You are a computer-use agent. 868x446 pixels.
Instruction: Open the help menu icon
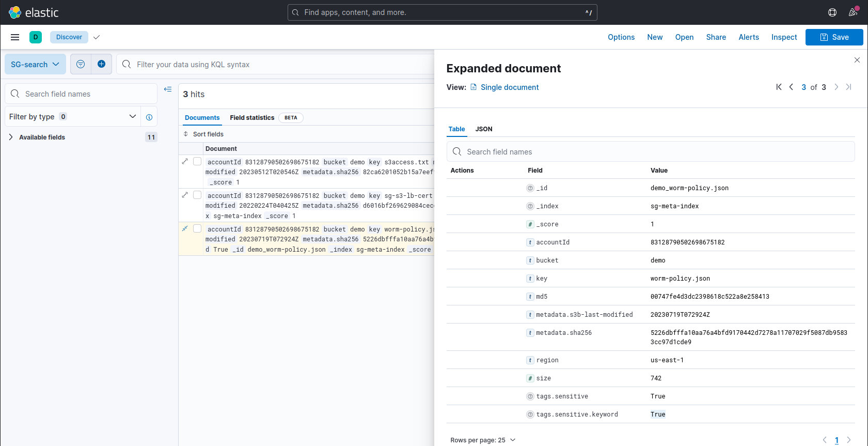pos(832,12)
